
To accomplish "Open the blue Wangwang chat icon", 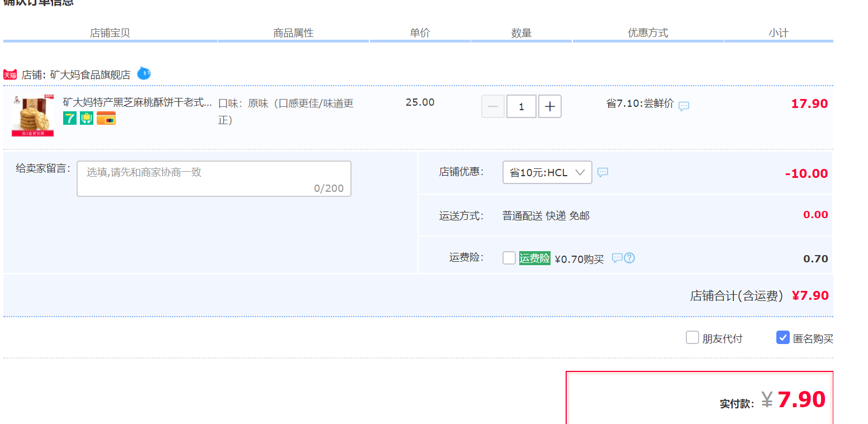I will coord(144,73).
